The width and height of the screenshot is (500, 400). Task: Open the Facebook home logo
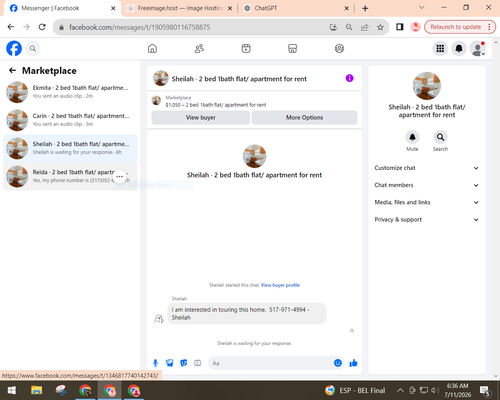point(14,48)
